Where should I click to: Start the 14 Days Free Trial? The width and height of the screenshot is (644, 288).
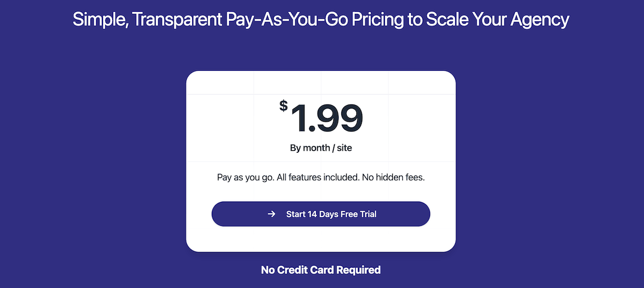pos(321,214)
